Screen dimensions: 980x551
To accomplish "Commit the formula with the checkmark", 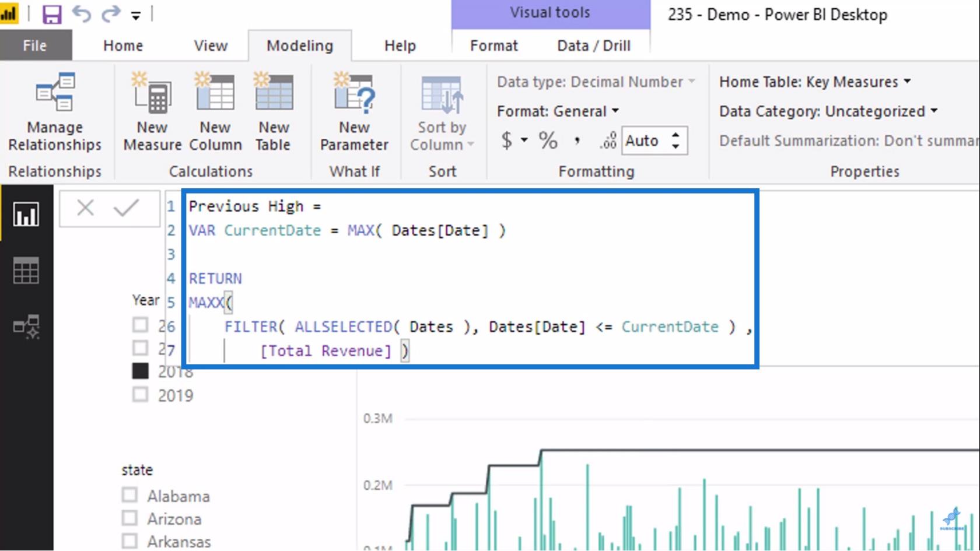I will point(126,208).
